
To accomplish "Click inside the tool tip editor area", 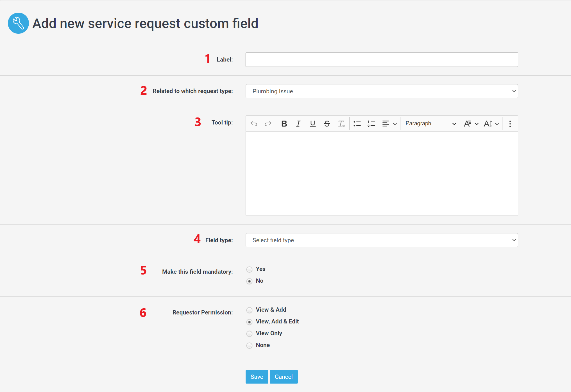I will tap(382, 173).
